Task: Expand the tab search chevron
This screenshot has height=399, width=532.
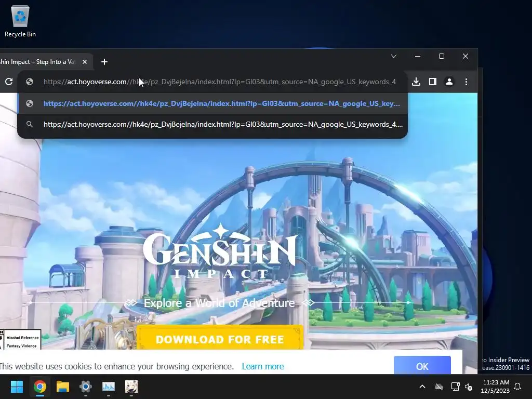Action: tap(394, 56)
